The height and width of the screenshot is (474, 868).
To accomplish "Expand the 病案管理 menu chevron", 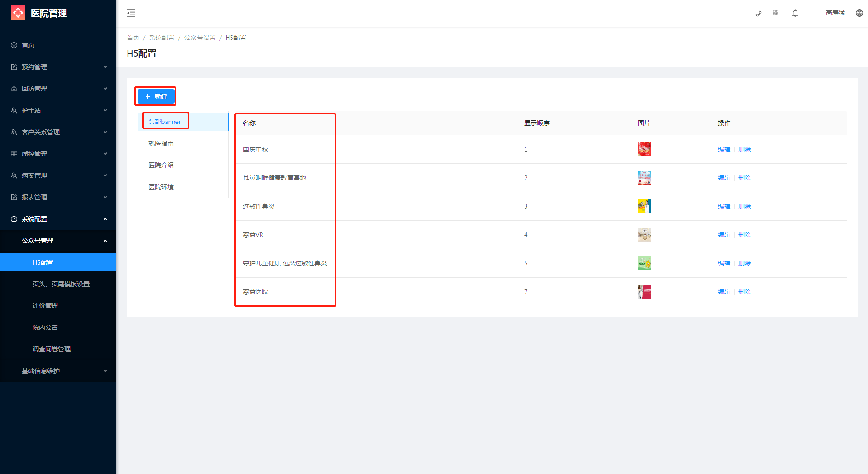I will pyautogui.click(x=105, y=175).
